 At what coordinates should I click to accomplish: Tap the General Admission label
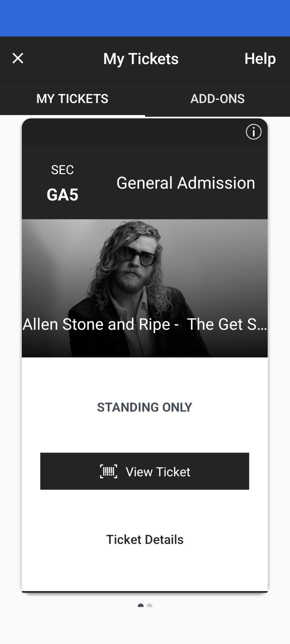[186, 183]
